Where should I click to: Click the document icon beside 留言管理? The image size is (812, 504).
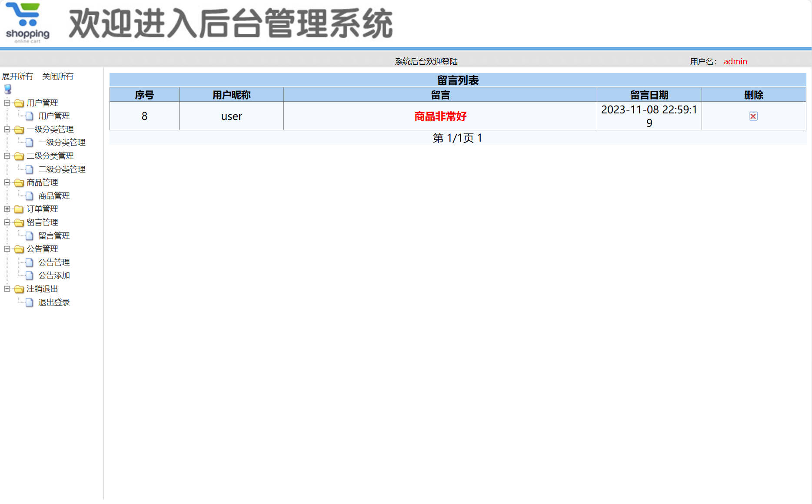[29, 235]
